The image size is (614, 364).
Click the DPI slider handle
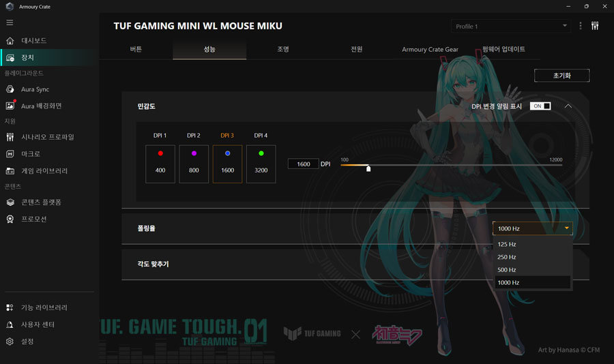point(368,168)
